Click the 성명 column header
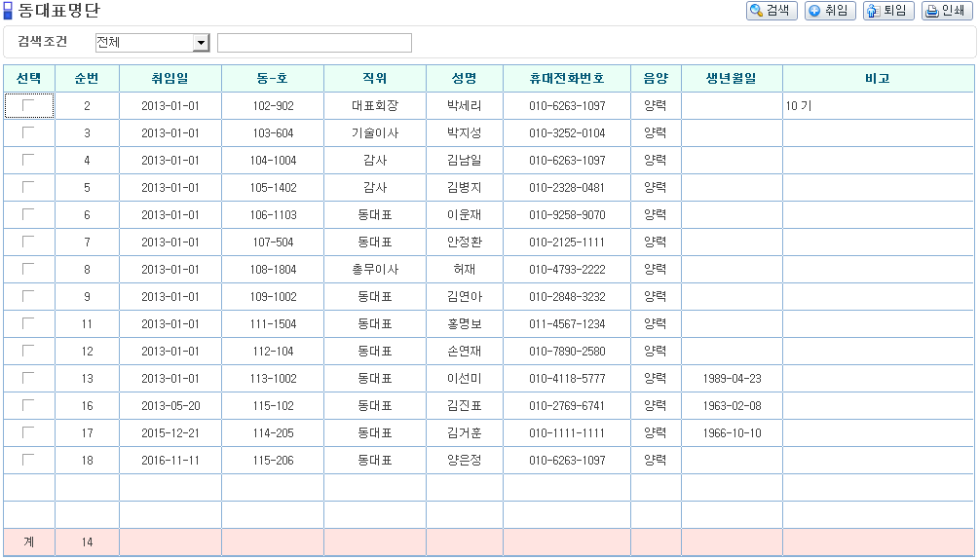 (465, 78)
